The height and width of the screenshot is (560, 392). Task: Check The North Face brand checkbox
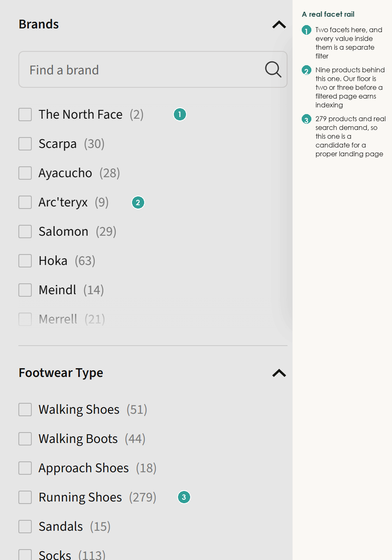[x=25, y=115]
